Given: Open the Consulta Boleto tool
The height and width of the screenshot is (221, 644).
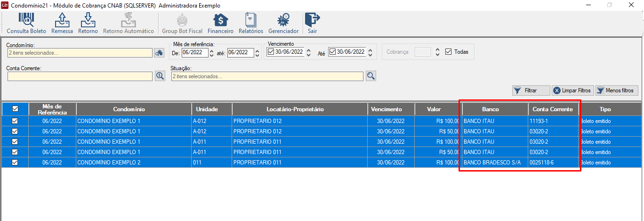Looking at the screenshot, I should pos(26,23).
